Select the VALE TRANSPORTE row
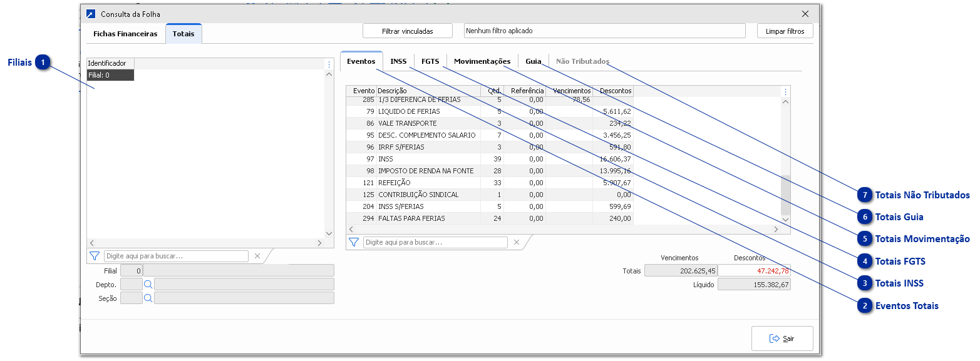 pos(490,123)
